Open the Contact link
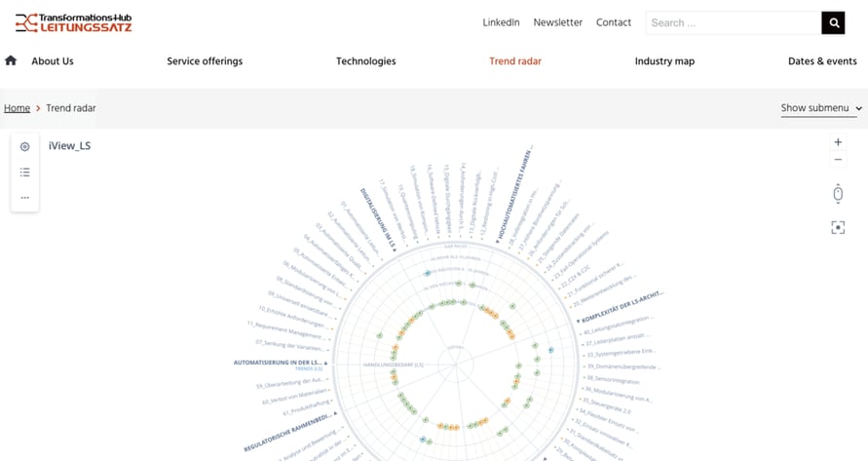The image size is (868, 461). (614, 22)
